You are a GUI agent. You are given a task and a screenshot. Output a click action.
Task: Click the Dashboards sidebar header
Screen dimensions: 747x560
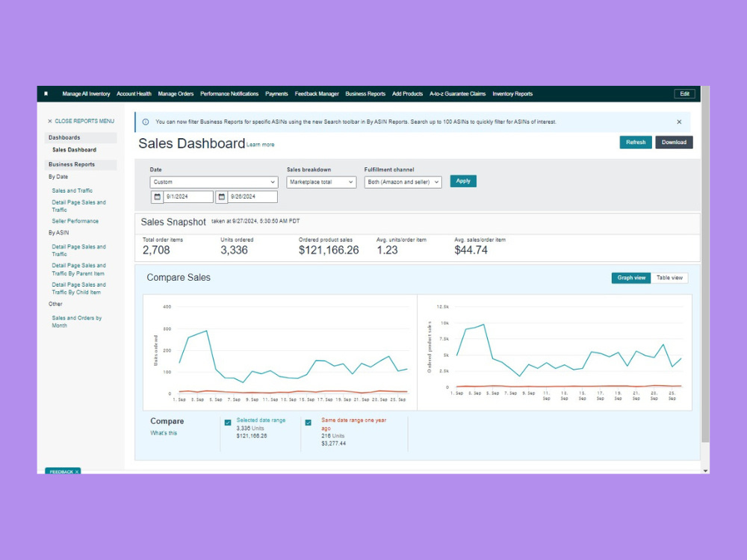(x=81, y=137)
